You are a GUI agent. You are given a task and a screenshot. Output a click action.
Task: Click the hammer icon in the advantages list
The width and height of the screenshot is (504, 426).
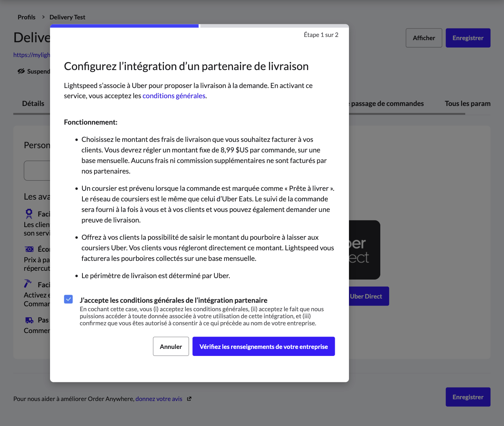28,283
